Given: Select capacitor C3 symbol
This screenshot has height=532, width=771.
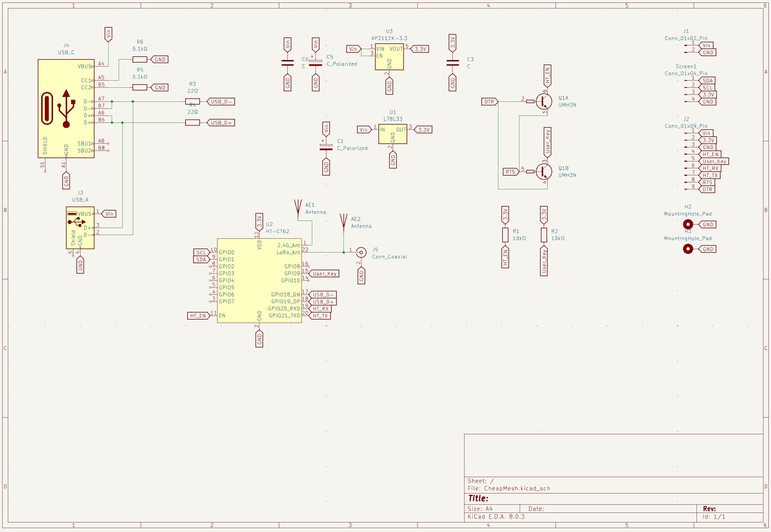Looking at the screenshot, I should [x=452, y=63].
